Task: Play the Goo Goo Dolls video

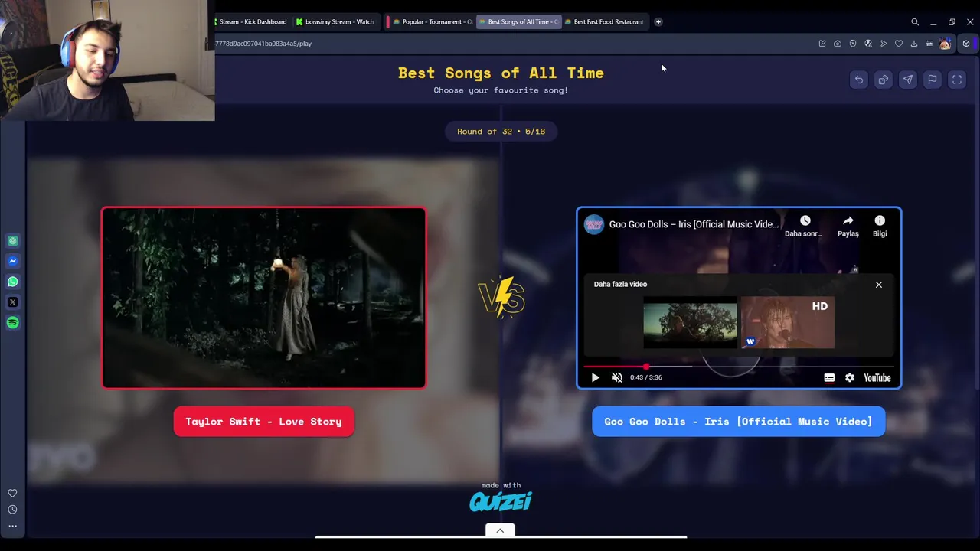Action: pyautogui.click(x=595, y=377)
